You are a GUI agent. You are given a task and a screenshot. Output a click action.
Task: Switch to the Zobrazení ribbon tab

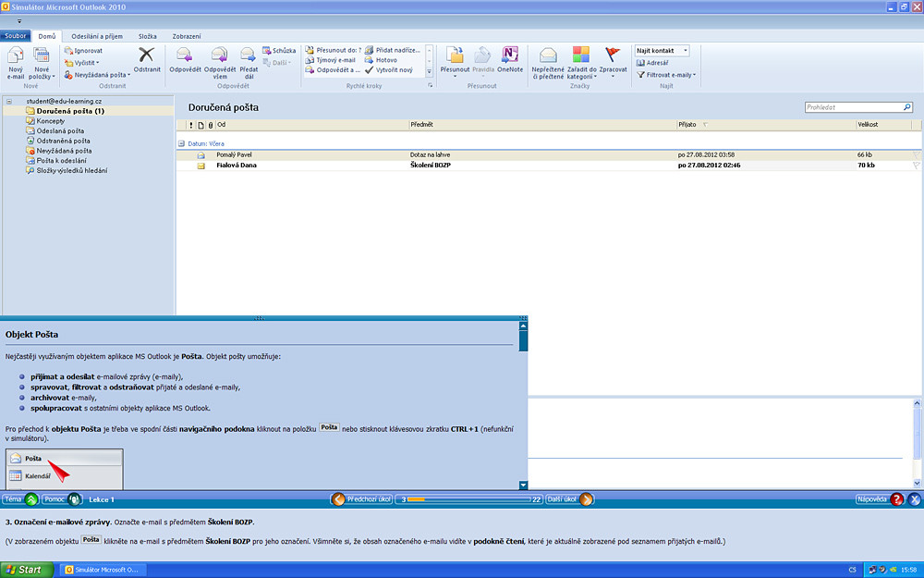click(187, 36)
